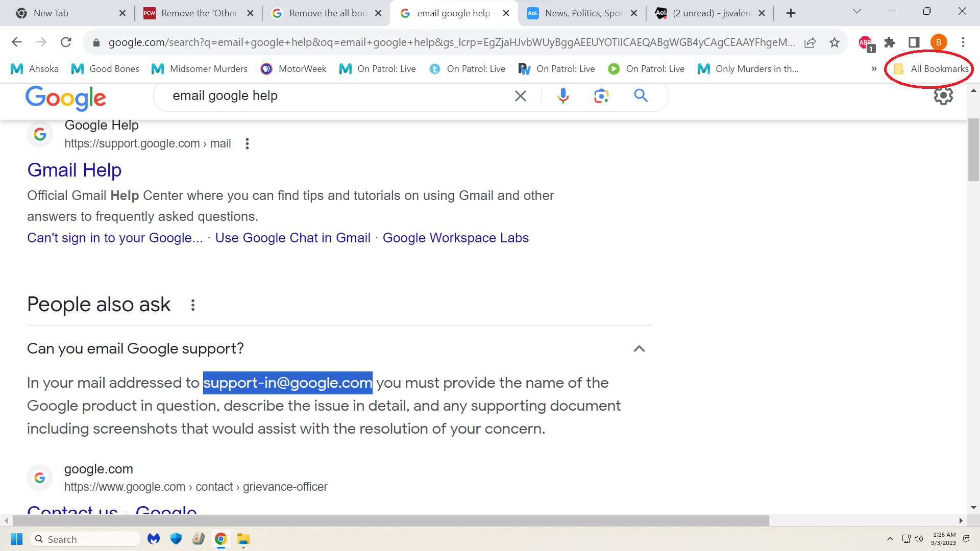This screenshot has width=980, height=551.
Task: Open Google Lens image search icon
Action: coord(601,95)
